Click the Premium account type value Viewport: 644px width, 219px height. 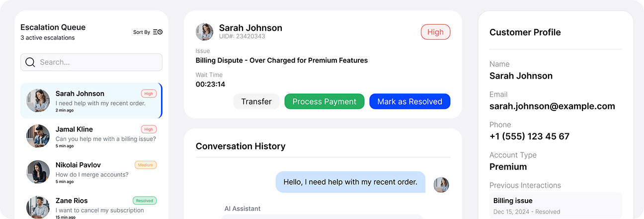[508, 167]
